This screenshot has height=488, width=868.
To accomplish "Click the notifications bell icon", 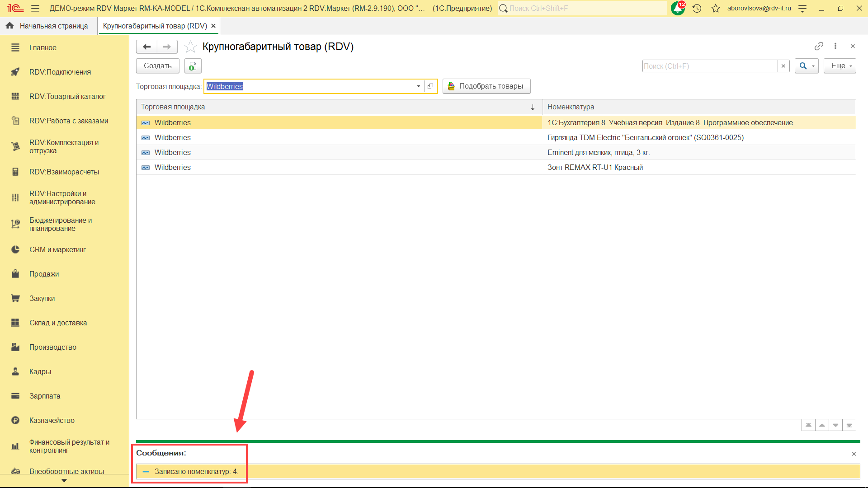I will coord(677,8).
